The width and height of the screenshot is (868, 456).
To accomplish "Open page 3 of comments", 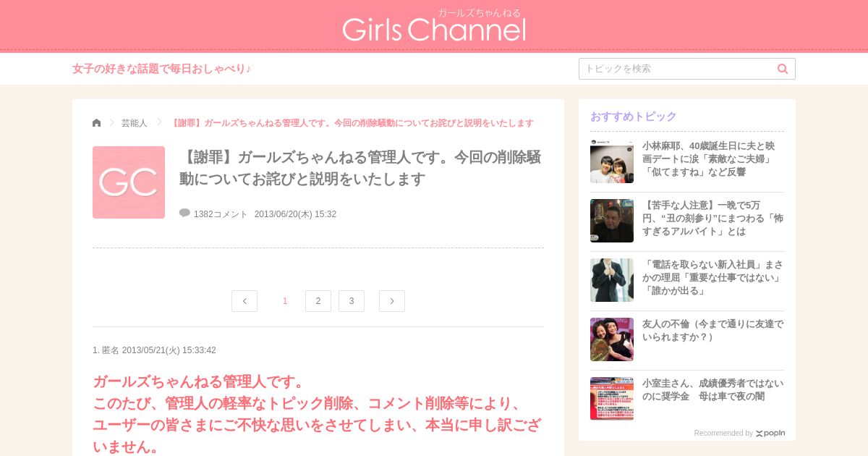I will pyautogui.click(x=352, y=301).
